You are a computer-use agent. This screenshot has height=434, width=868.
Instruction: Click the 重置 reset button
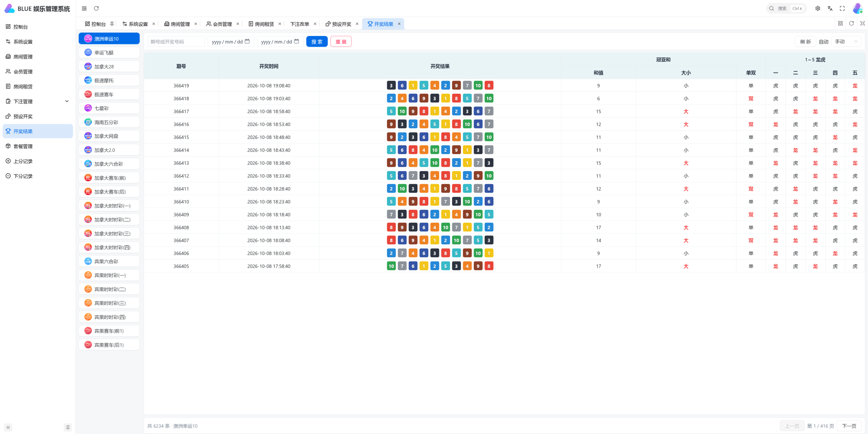point(341,41)
